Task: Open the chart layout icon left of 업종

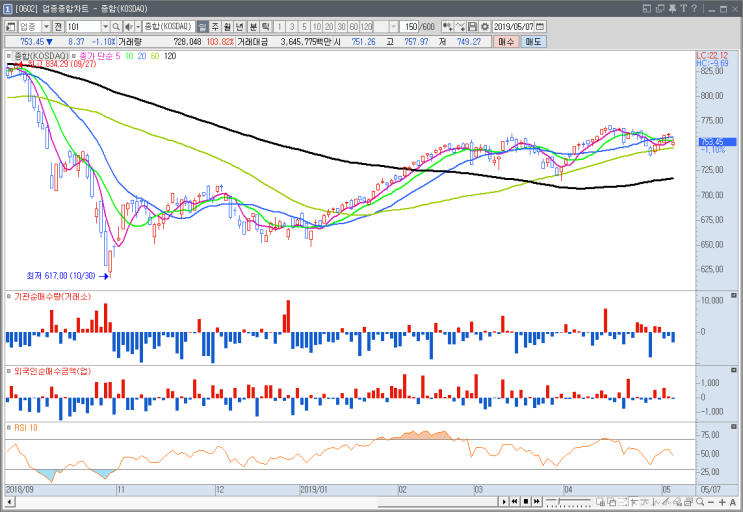Action: pos(10,27)
